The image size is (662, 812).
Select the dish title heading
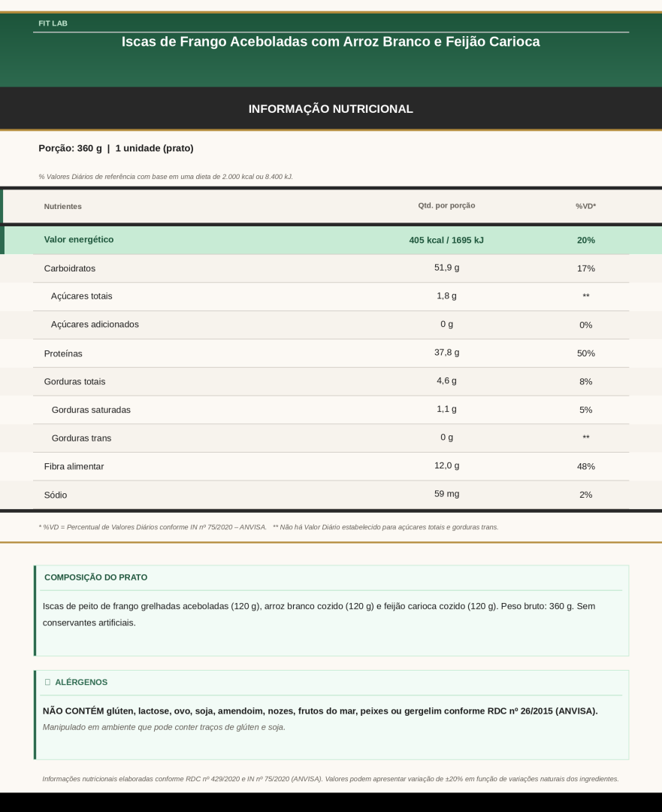[x=331, y=41]
